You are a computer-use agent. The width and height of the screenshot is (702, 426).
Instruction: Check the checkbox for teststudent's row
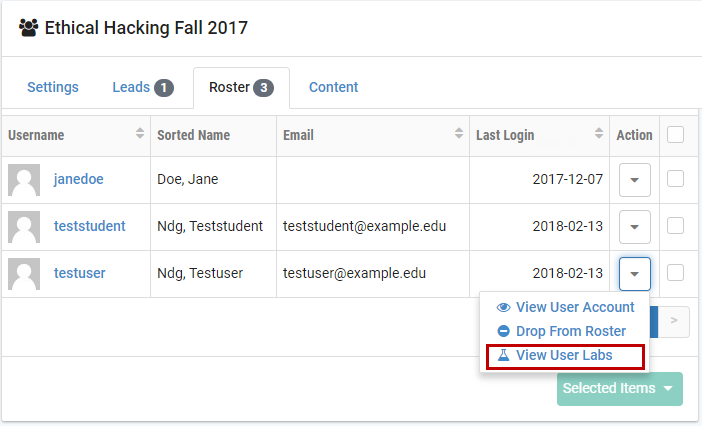click(676, 226)
